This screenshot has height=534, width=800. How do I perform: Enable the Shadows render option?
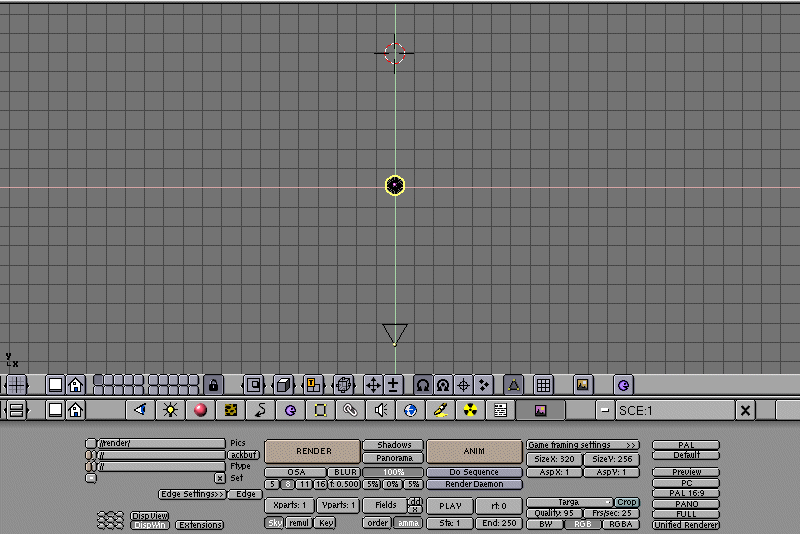(394, 445)
